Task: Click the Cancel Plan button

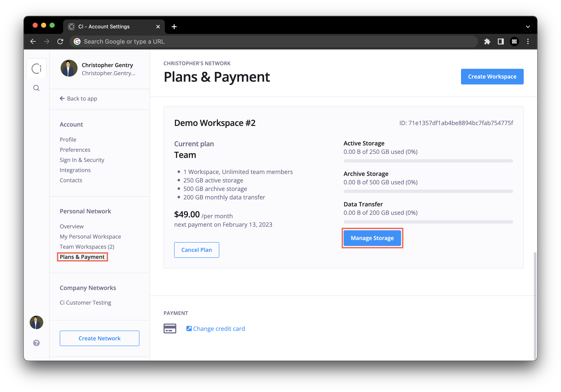Action: 196,250
